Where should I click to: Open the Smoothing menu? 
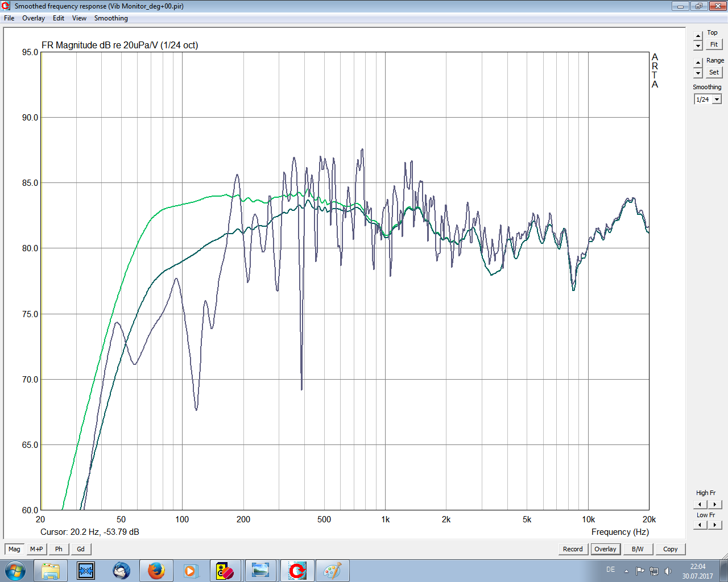(x=111, y=18)
